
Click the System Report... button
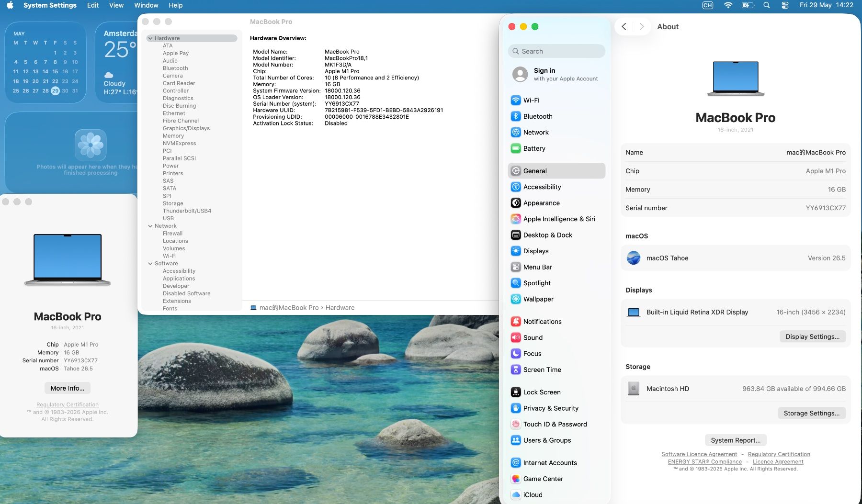tap(736, 440)
